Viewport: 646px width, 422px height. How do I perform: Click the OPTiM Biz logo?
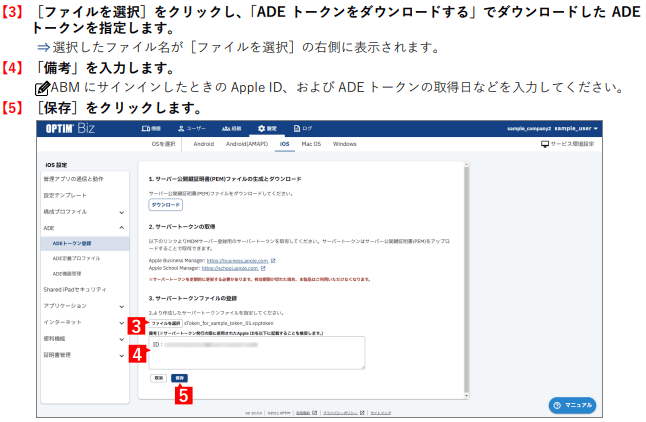[70, 129]
